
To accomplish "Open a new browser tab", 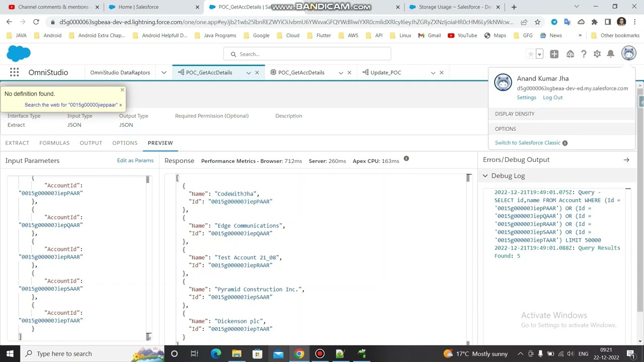I will click(x=514, y=7).
